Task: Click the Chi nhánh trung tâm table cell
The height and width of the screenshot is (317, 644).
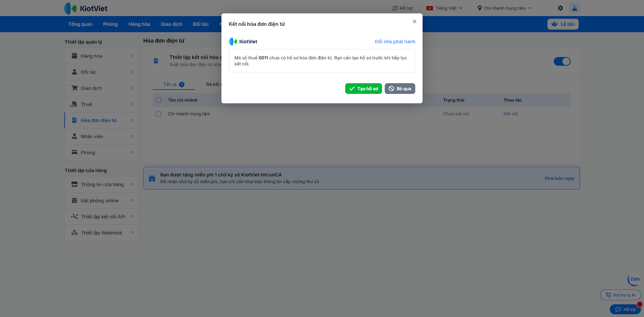Action: [x=189, y=114]
